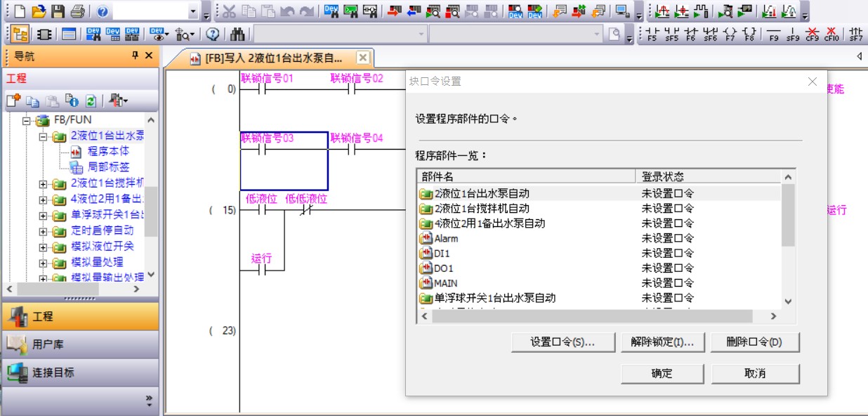Click the binoculars find icon
This screenshot has width=868, height=416.
(237, 34)
